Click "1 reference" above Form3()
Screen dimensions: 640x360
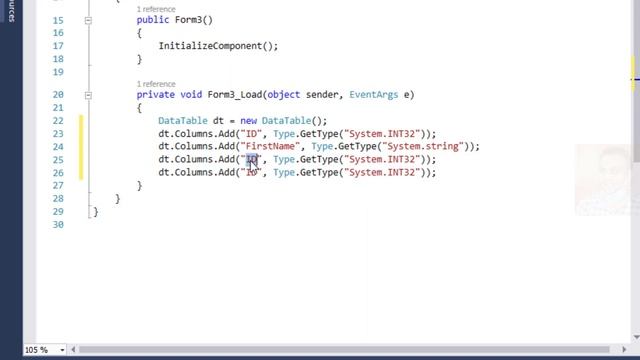[x=156, y=9]
